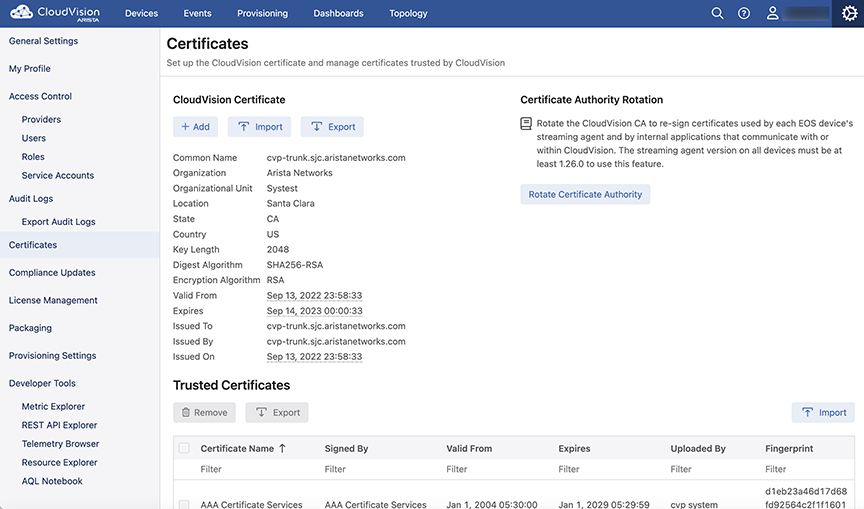Open Provisioning Settings
Screen dimensions: 864x509
click(x=52, y=355)
